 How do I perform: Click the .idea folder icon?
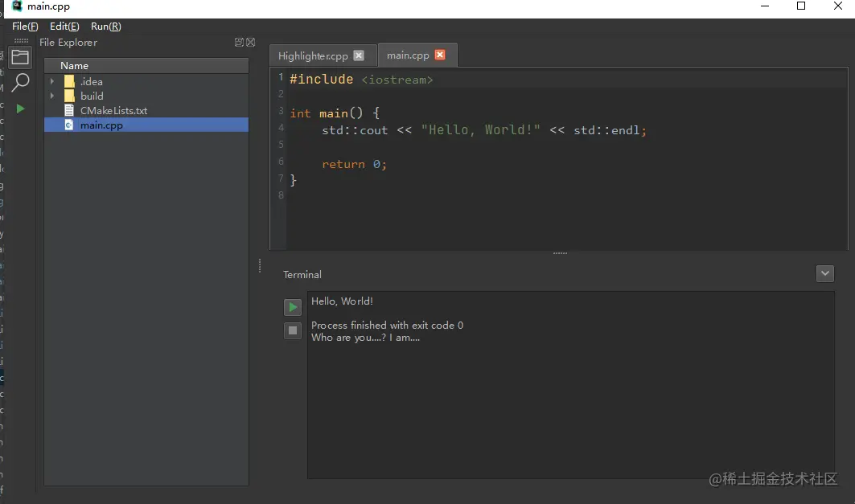pyautogui.click(x=69, y=81)
